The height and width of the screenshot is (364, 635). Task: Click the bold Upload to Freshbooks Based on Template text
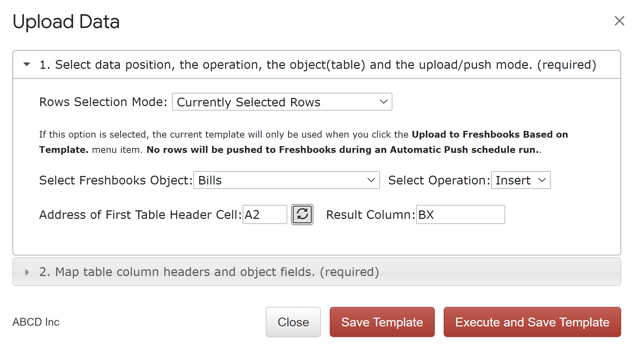click(303, 142)
